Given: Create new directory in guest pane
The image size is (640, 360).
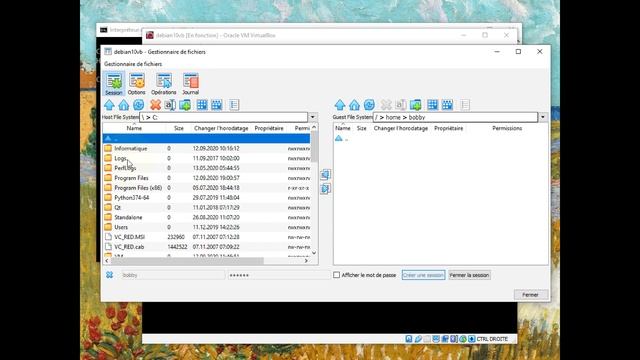Looking at the screenshot, I should click(416, 105).
